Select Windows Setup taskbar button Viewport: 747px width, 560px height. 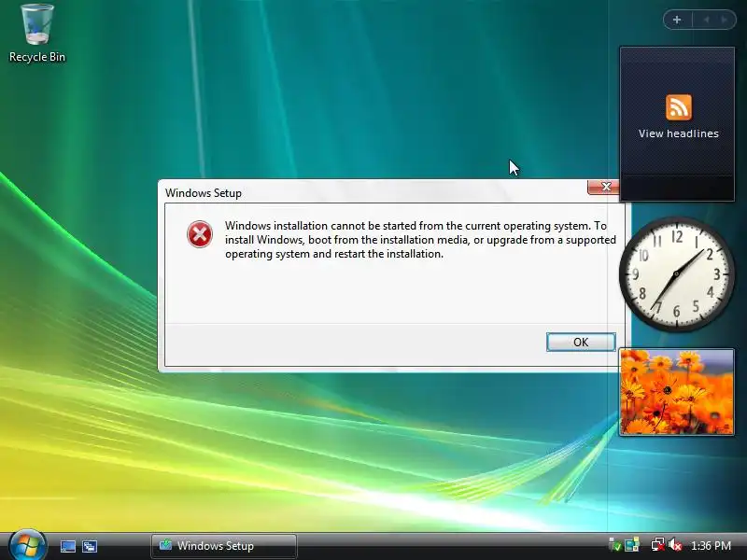[x=224, y=546]
